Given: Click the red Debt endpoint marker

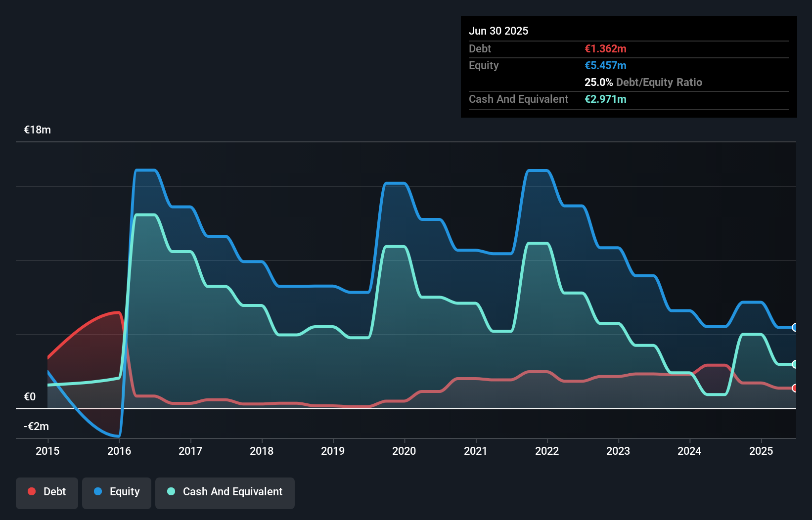Looking at the screenshot, I should pos(795,388).
